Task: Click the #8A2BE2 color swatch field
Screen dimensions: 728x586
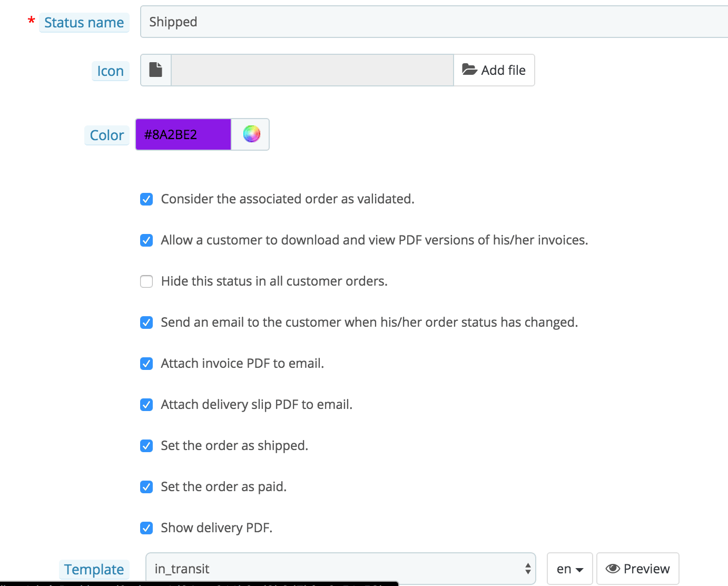Action: click(183, 134)
